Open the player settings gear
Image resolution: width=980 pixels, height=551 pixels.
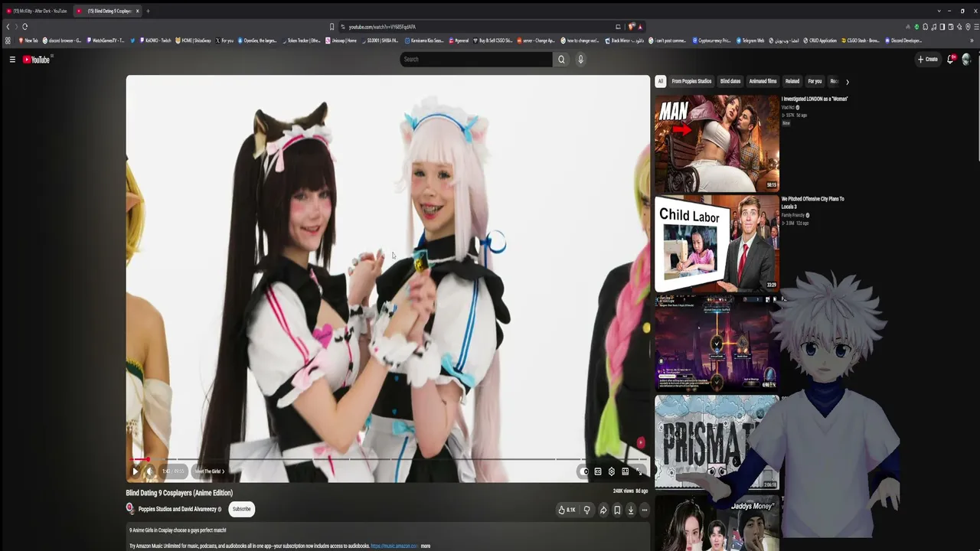[x=611, y=471]
